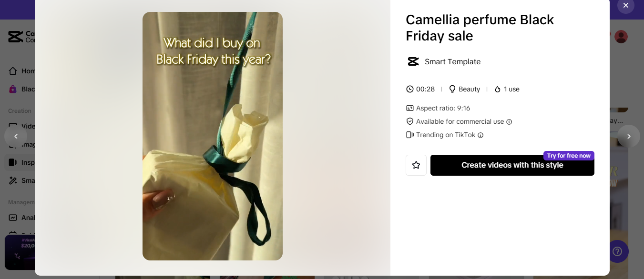The image size is (644, 279).
Task: Click the clock icon beside 00:28
Action: (409, 89)
